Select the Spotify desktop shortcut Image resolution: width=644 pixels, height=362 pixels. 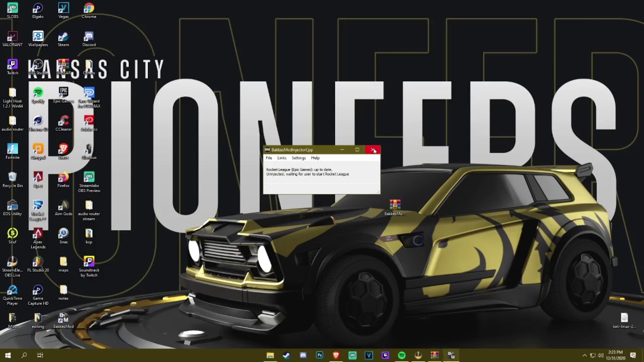tap(38, 95)
